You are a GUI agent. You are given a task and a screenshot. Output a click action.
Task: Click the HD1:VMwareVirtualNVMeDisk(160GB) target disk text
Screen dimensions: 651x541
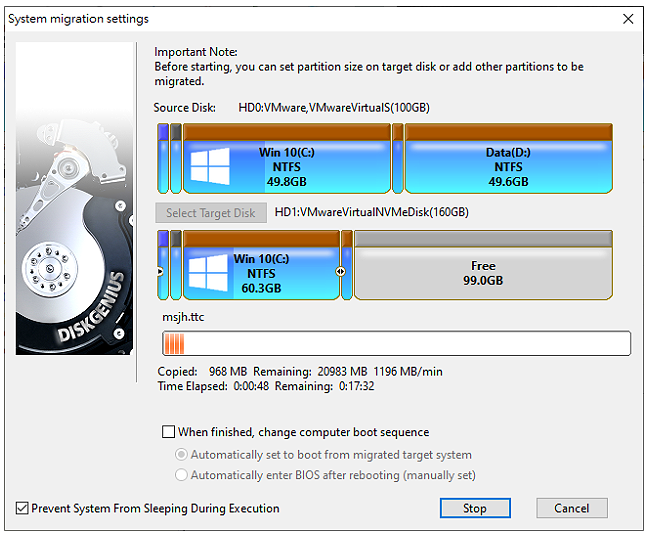[x=372, y=213]
